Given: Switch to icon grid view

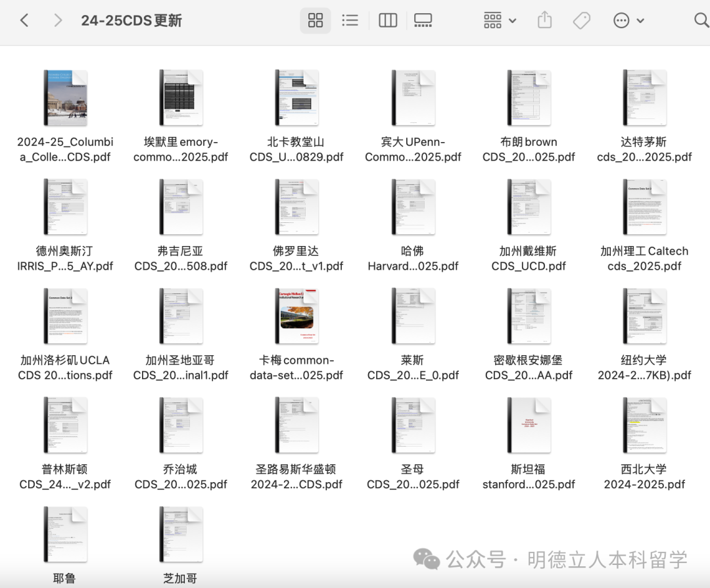Looking at the screenshot, I should (315, 20).
